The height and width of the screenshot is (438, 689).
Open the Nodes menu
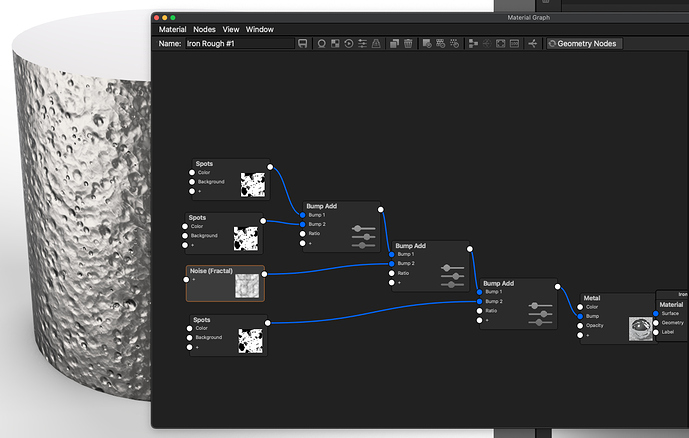(204, 29)
